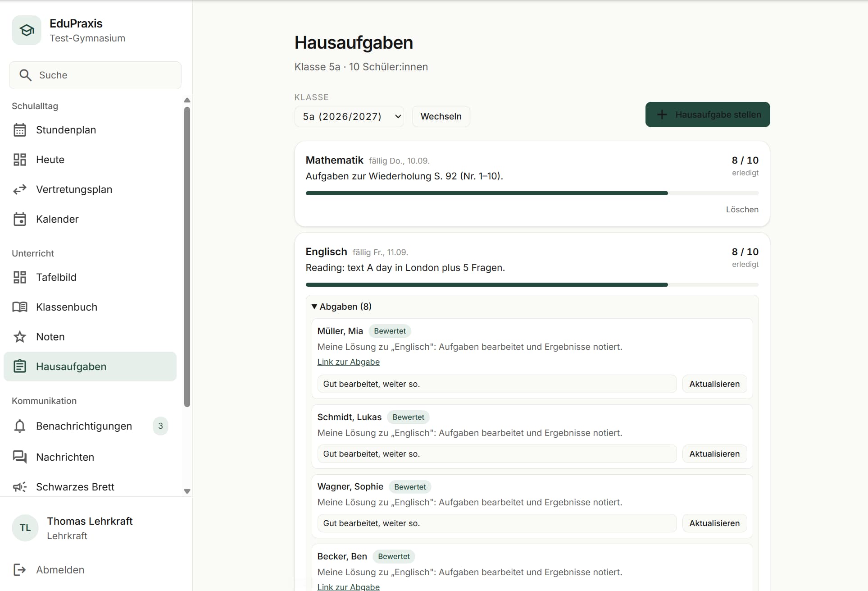
Task: Click the Noten star icon
Action: tap(20, 337)
